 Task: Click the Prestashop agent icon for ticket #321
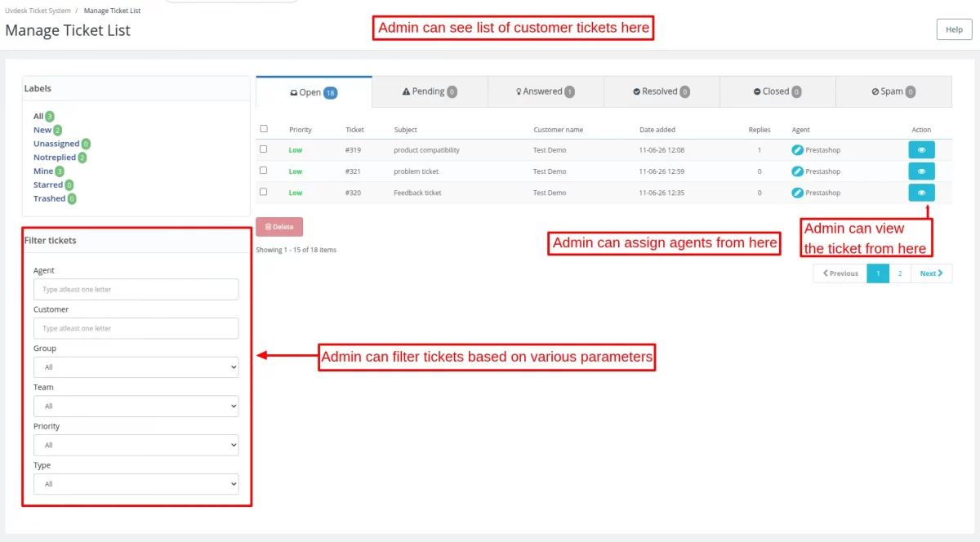798,171
